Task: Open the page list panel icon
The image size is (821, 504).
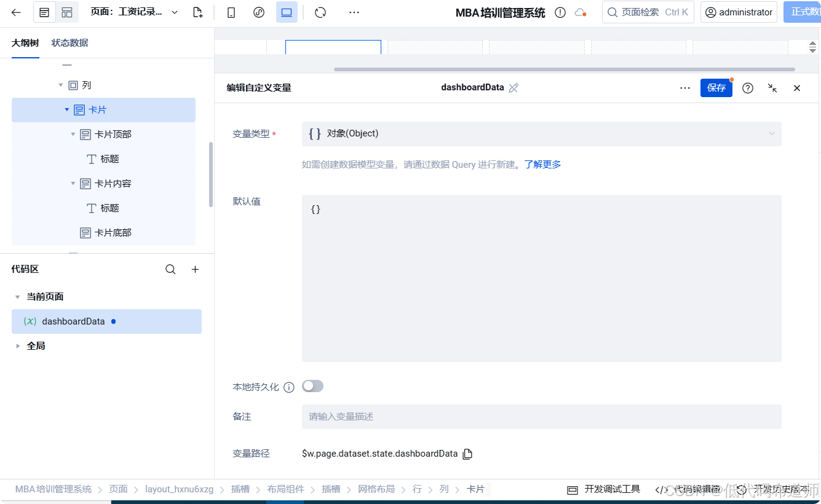Action: click(44, 12)
